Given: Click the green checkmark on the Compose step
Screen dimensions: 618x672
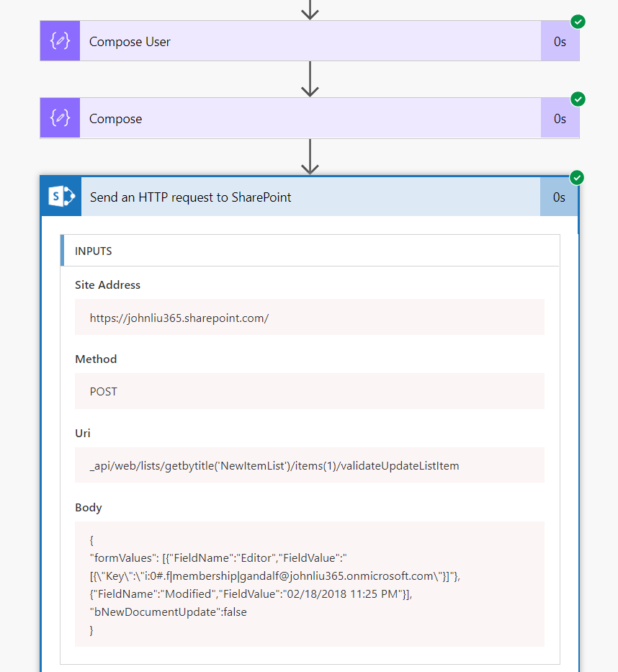Looking at the screenshot, I should [578, 99].
